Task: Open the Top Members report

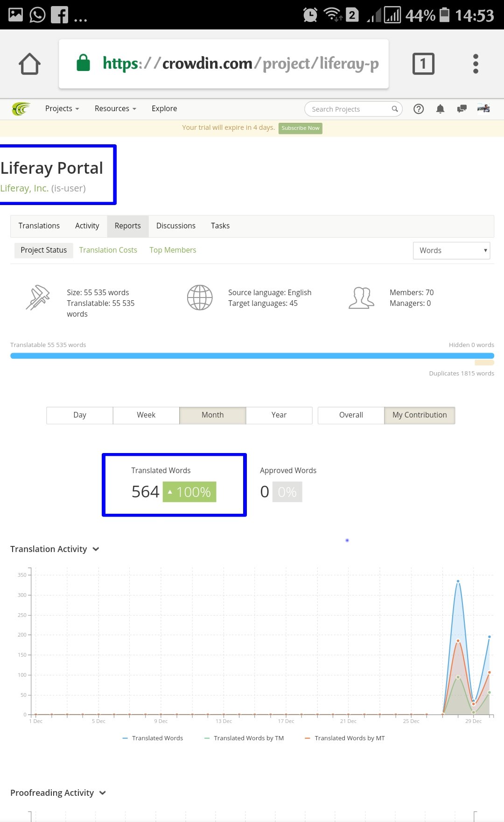Action: [173, 250]
